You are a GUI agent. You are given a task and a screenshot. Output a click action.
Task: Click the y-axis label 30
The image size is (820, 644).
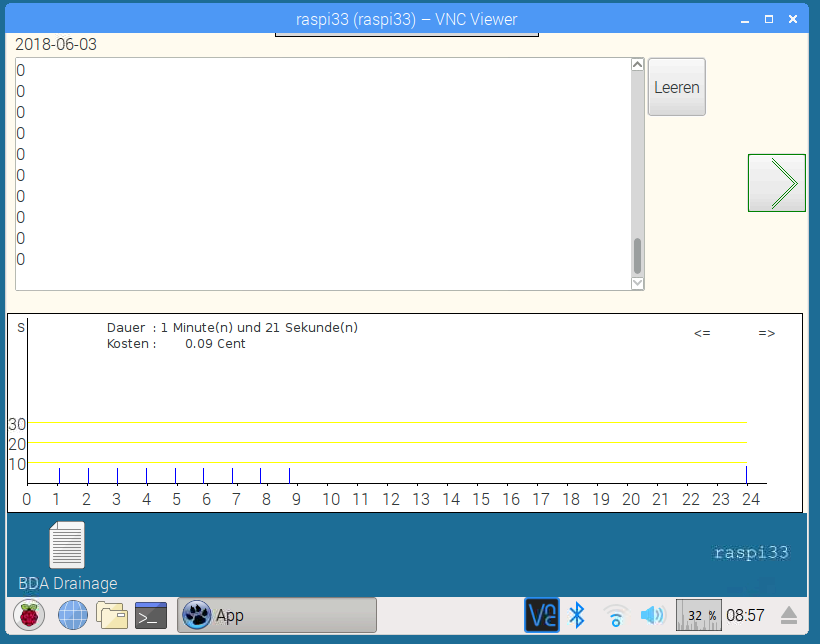point(17,424)
